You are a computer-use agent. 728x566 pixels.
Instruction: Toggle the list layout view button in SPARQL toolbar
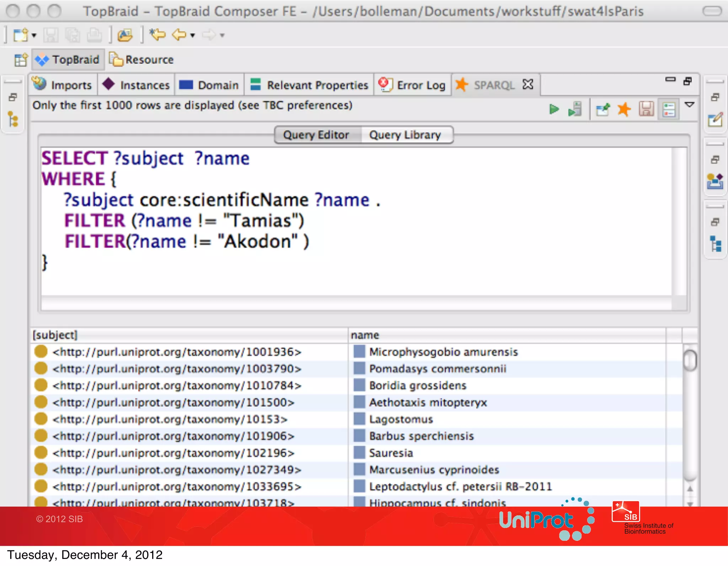click(669, 109)
